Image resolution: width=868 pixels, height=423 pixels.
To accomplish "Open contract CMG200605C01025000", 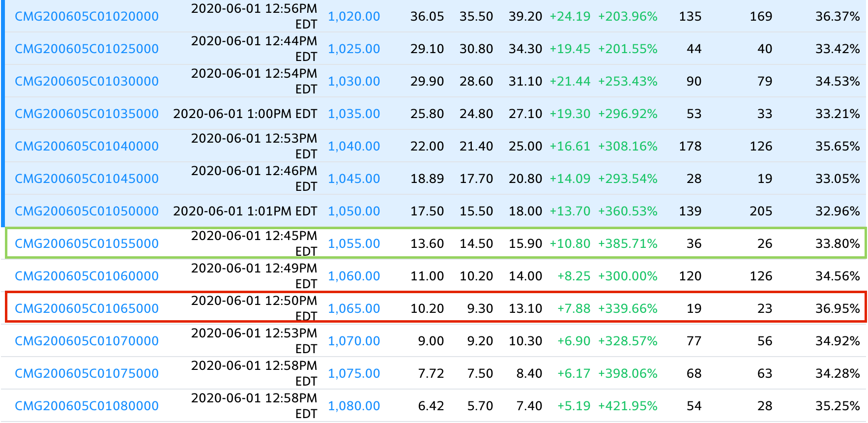I will point(87,49).
